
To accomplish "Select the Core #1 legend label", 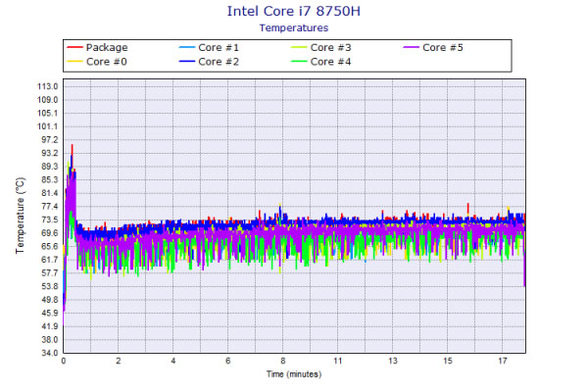I will coord(219,48).
